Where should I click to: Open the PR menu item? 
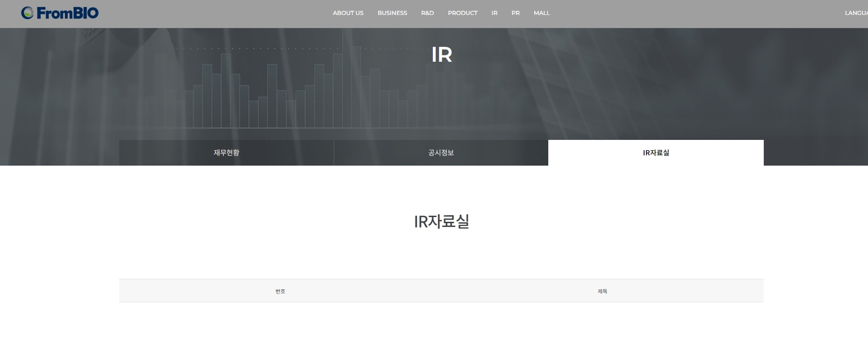pyautogui.click(x=515, y=13)
